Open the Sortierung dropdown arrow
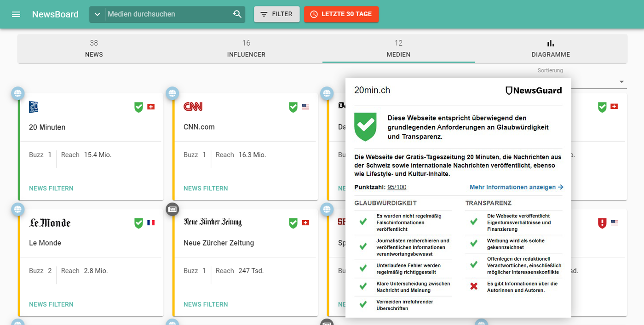The width and height of the screenshot is (644, 325). pos(621,82)
